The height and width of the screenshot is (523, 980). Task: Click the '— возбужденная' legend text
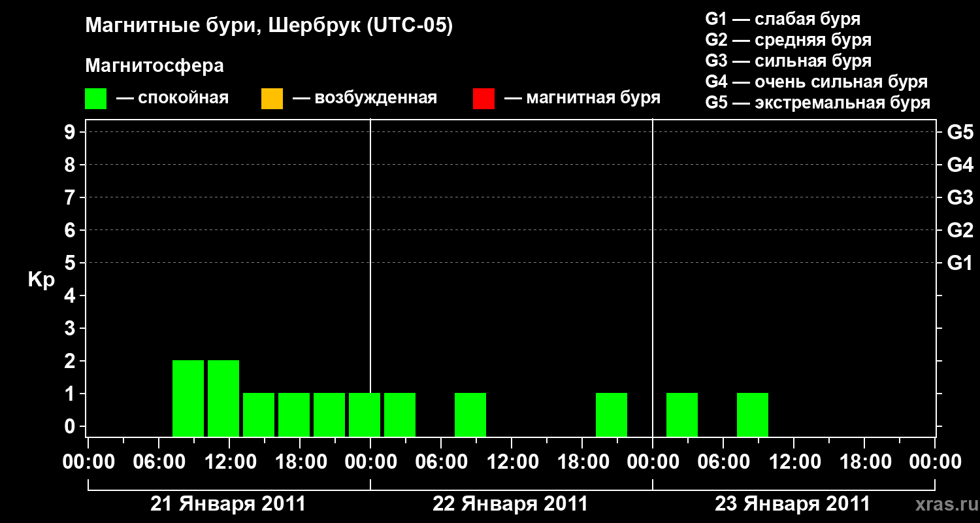point(365,98)
